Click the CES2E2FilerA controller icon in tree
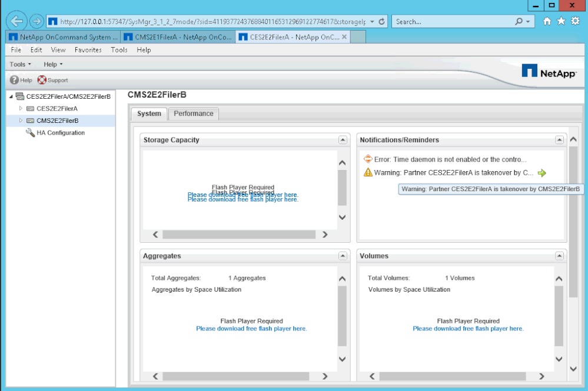This screenshot has height=391, width=588. coord(30,109)
